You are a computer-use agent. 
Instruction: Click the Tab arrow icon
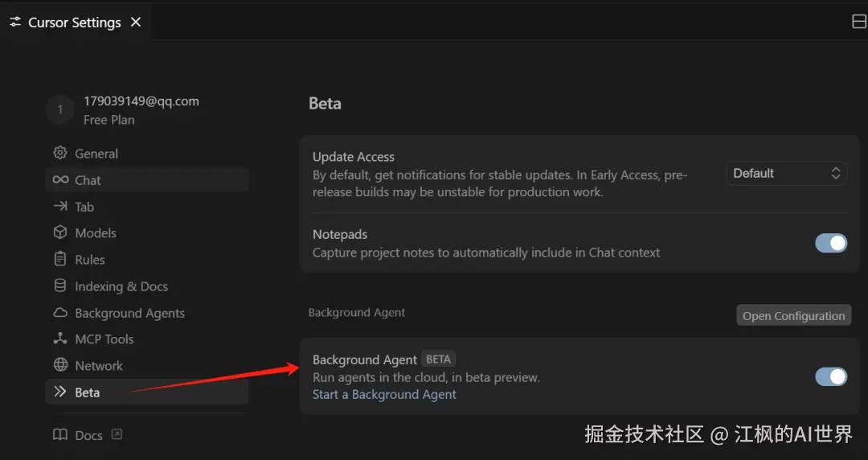[x=60, y=207]
